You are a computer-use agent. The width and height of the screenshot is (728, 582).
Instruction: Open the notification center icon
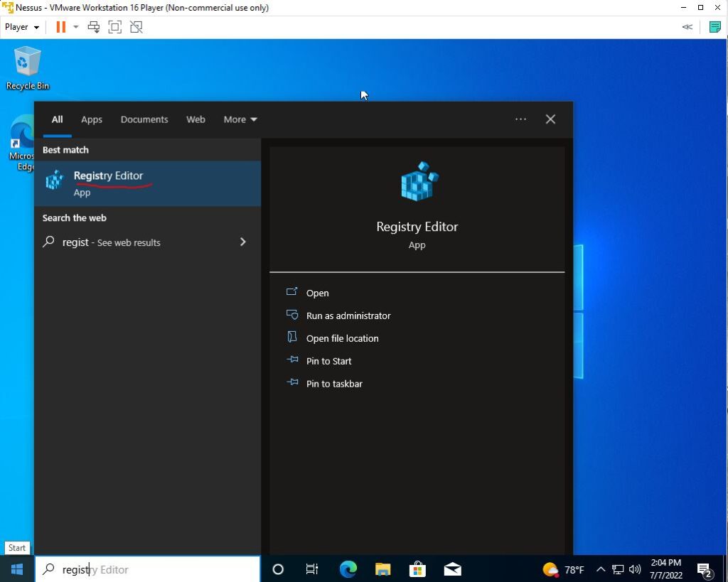point(705,569)
